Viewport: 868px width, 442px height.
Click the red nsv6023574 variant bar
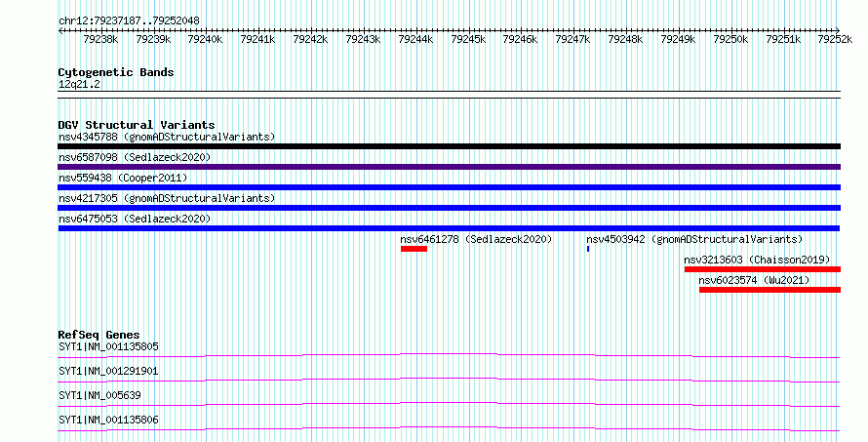point(769,290)
